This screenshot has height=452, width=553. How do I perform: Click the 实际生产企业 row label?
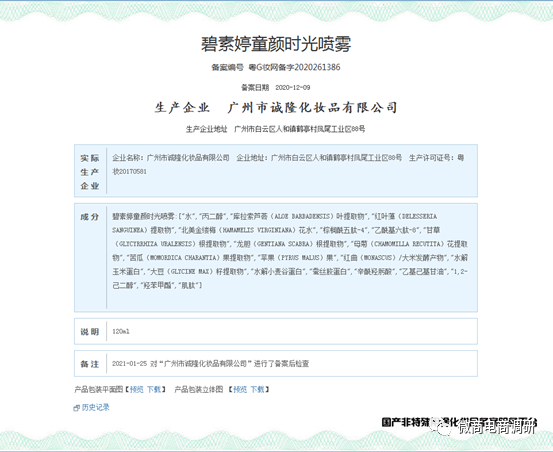tap(90, 172)
